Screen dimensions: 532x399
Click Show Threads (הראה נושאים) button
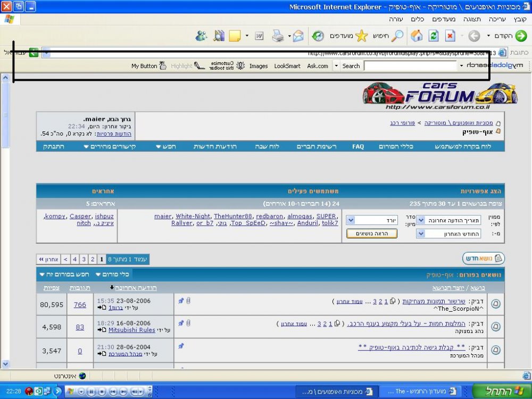point(372,234)
